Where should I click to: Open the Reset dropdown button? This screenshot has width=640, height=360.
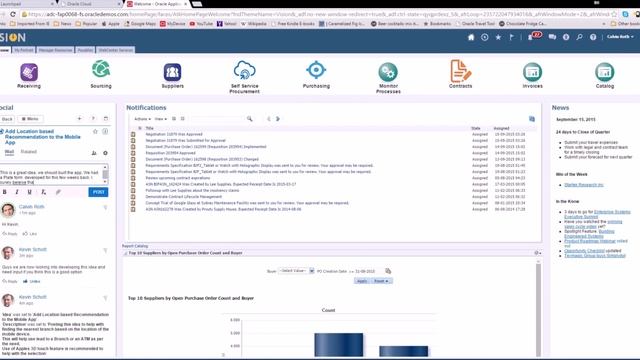[x=381, y=281]
